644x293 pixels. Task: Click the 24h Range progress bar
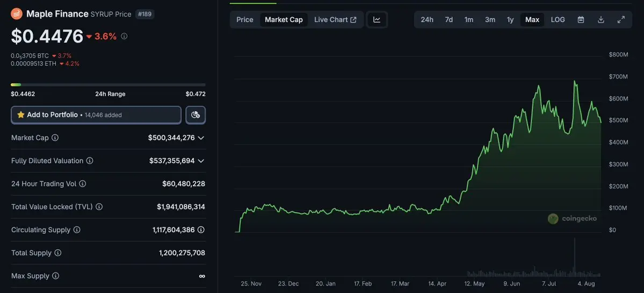(x=108, y=84)
